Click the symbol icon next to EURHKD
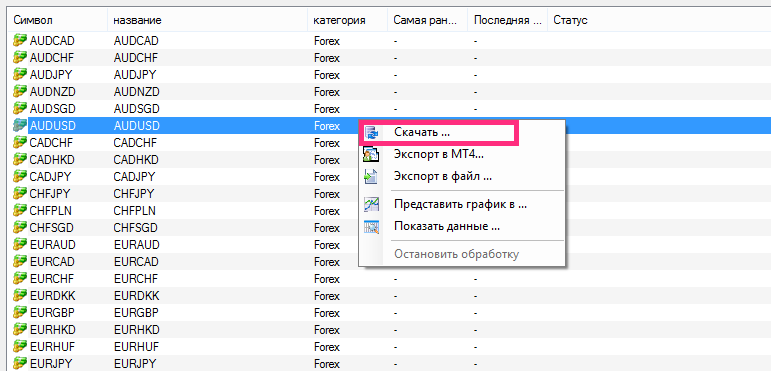 20,330
